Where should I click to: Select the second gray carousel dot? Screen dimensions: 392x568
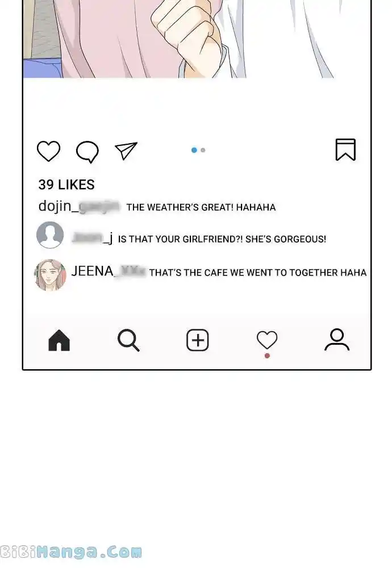(203, 150)
